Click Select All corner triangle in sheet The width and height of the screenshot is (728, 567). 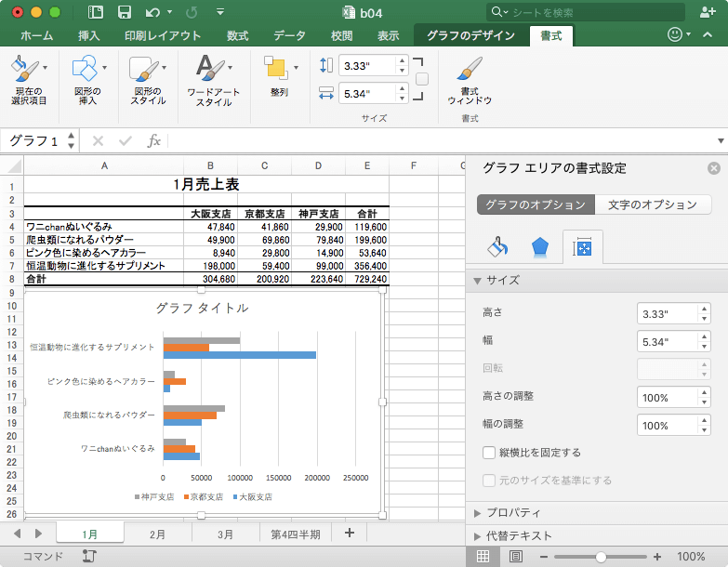coord(14,165)
